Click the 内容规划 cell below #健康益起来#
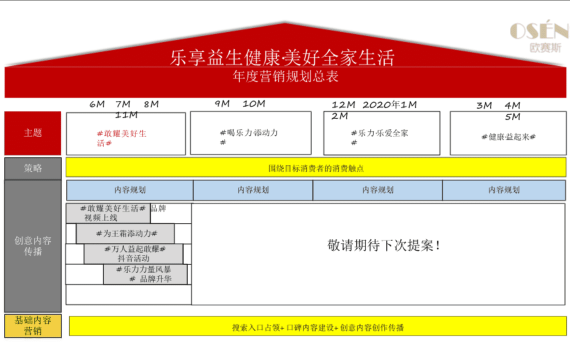The image size is (570, 360). 504,190
